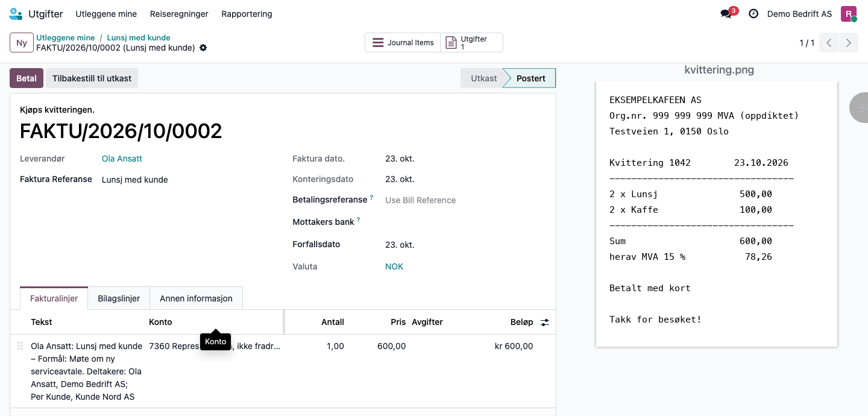868x416 pixels.
Task: Open the messages chat bubble icon
Action: click(726, 14)
